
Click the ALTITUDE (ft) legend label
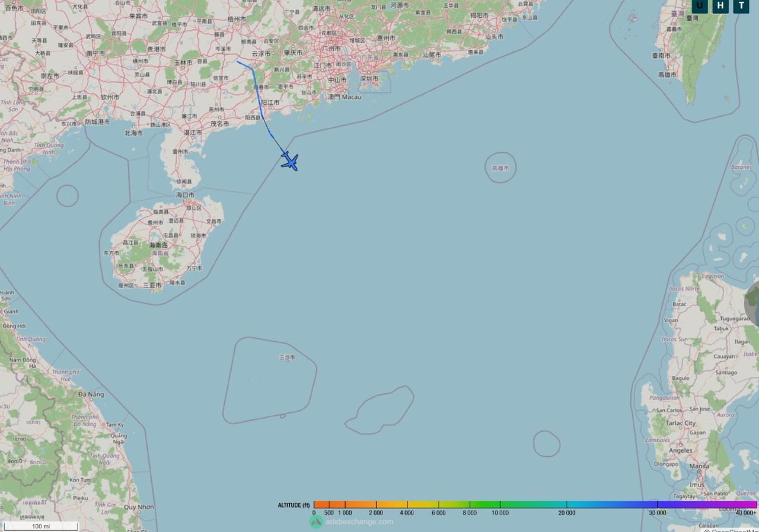pyautogui.click(x=294, y=505)
